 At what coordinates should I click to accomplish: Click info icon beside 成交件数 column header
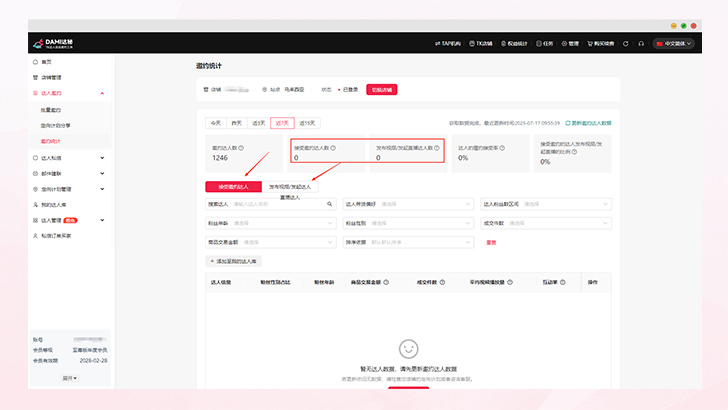pyautogui.click(x=442, y=282)
